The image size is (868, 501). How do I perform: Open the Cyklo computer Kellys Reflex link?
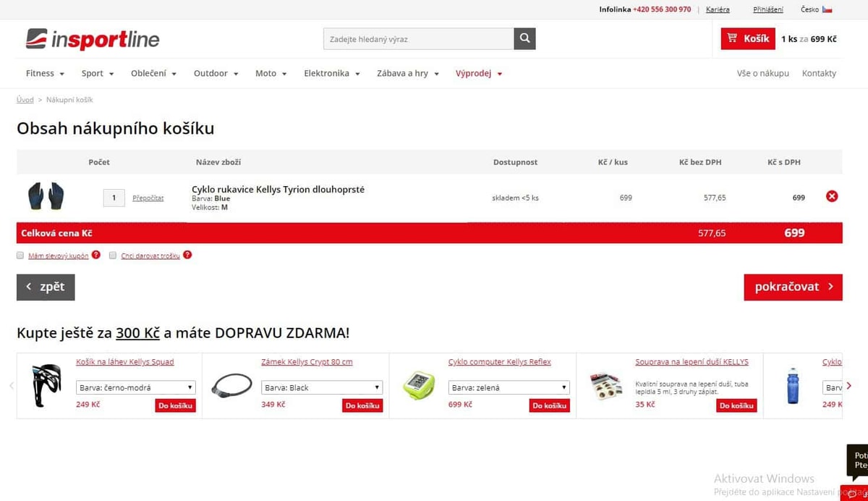tap(500, 362)
